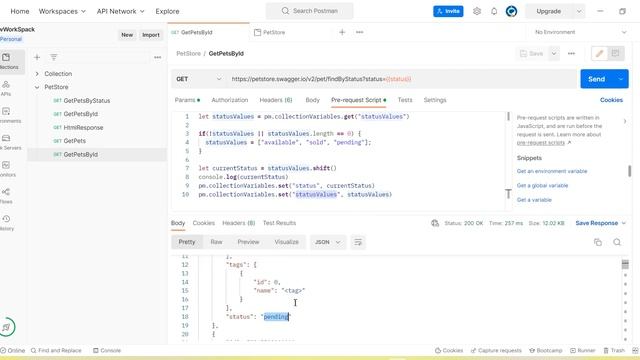
Task: Click the network globe icon near Status
Action: click(435, 223)
